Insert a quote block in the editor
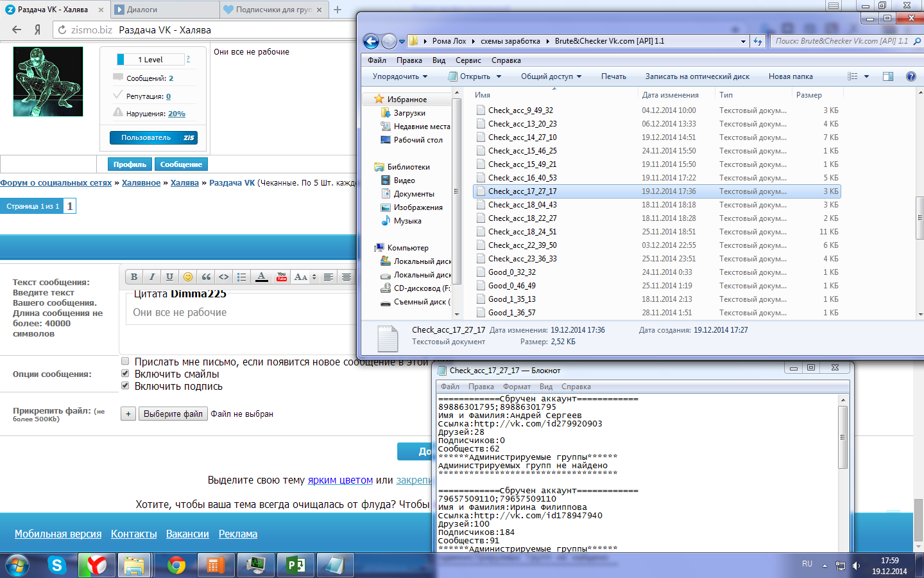The width and height of the screenshot is (924, 578). pos(206,277)
